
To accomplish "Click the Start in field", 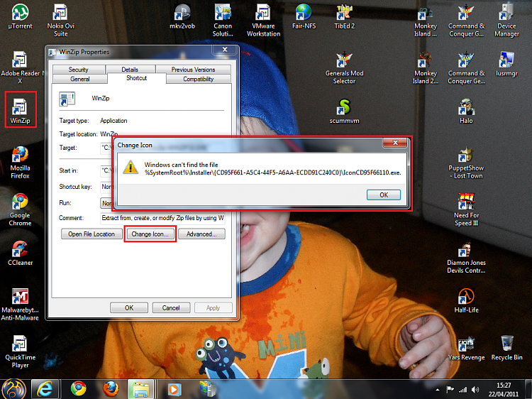I will (107, 170).
